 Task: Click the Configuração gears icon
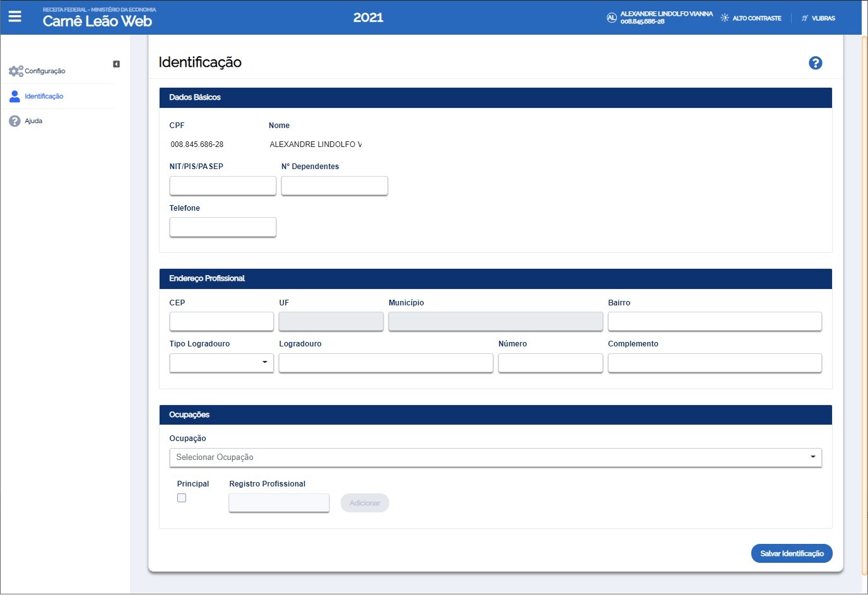pyautogui.click(x=16, y=71)
